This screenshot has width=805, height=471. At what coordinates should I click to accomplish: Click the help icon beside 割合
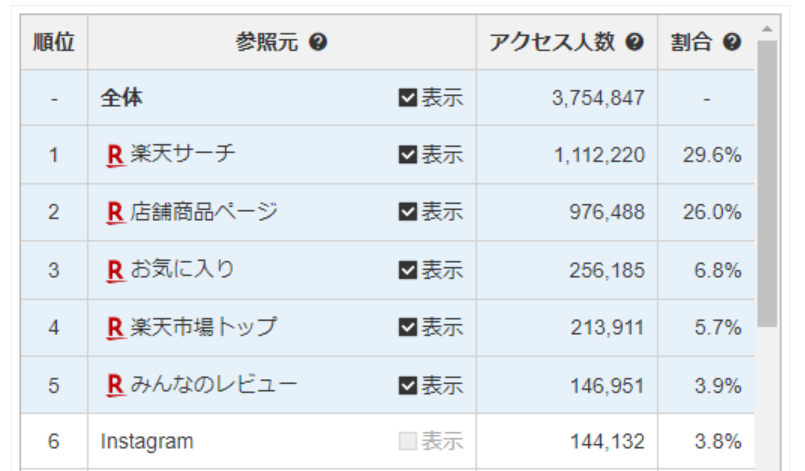732,43
